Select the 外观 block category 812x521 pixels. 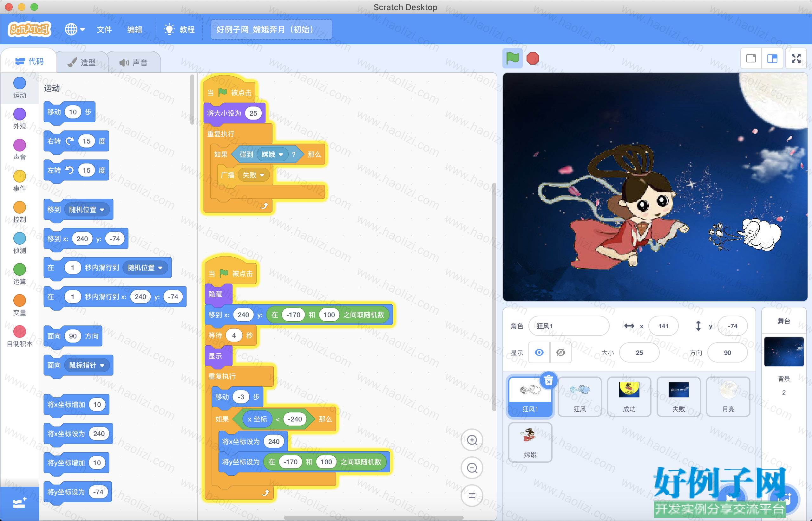19,119
